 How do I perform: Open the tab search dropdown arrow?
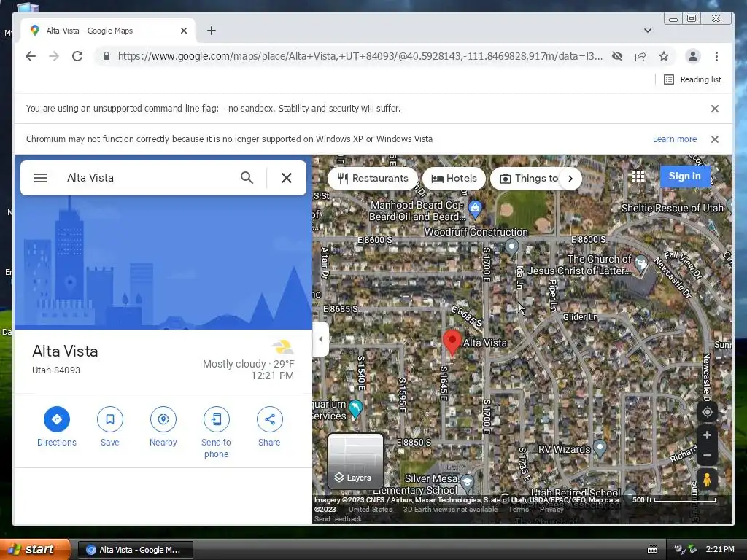pos(648,31)
